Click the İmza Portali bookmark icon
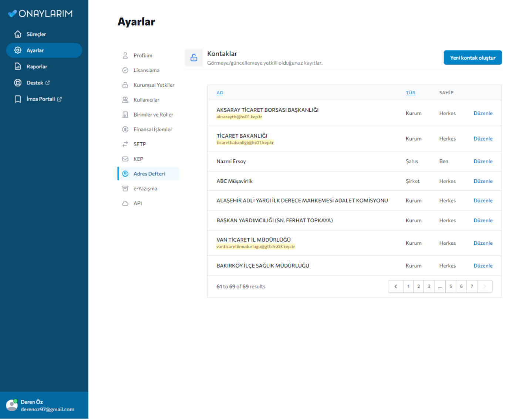Screen dimensions: 532x419 coord(17,99)
